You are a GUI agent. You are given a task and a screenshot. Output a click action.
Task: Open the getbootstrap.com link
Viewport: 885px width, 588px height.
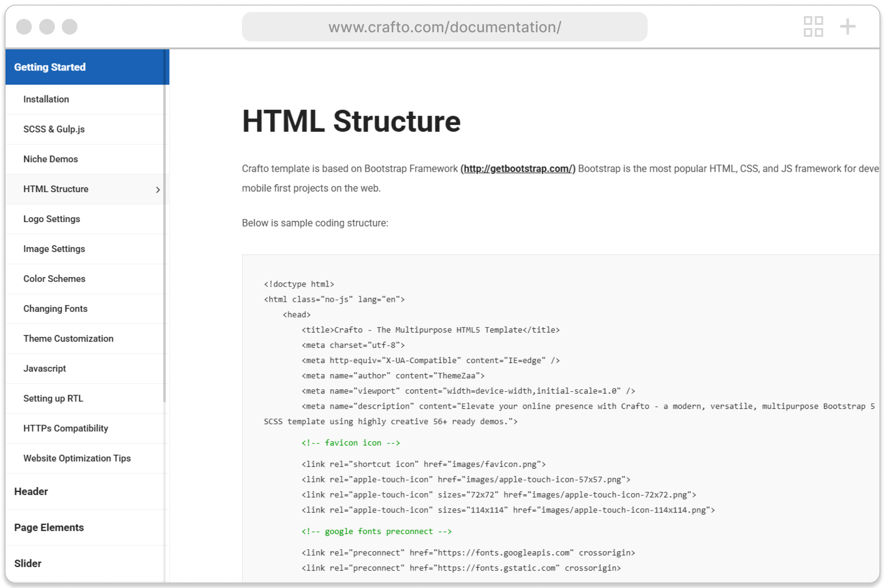click(x=518, y=169)
